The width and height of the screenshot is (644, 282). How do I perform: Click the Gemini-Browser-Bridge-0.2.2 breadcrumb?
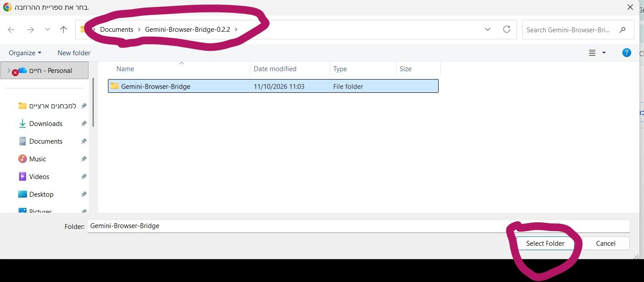pos(188,30)
